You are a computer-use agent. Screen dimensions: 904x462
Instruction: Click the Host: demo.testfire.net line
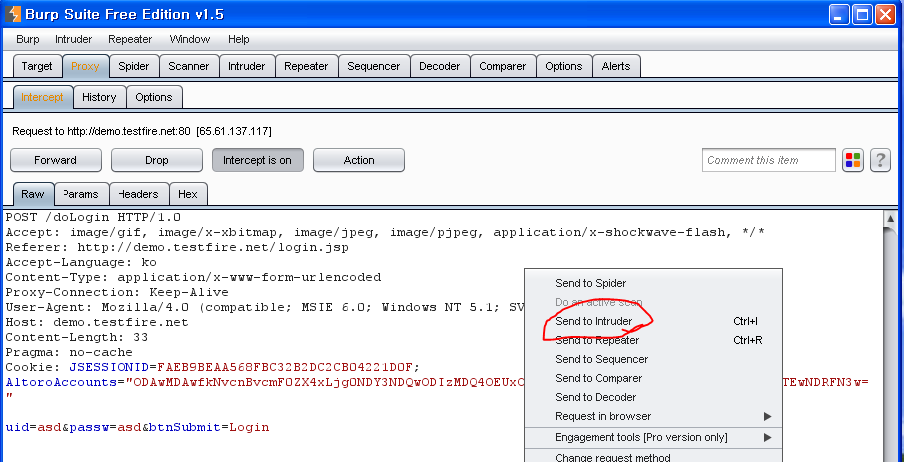[97, 322]
